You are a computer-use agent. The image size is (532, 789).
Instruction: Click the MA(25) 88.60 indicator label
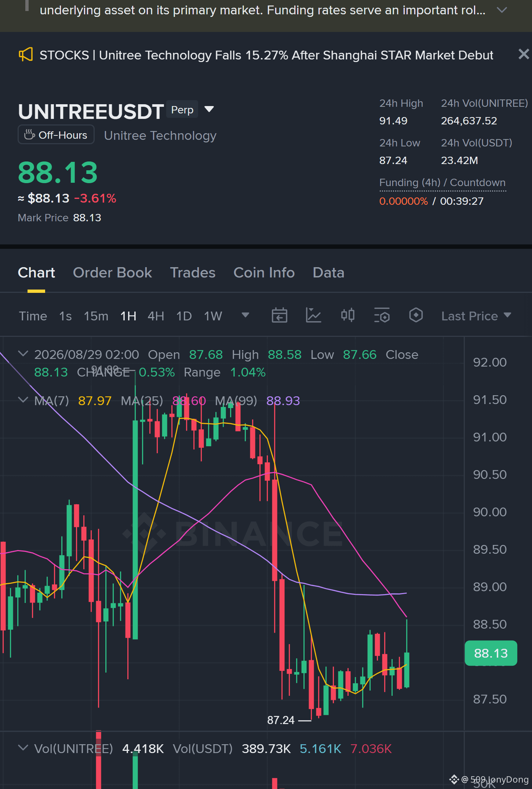click(x=163, y=401)
